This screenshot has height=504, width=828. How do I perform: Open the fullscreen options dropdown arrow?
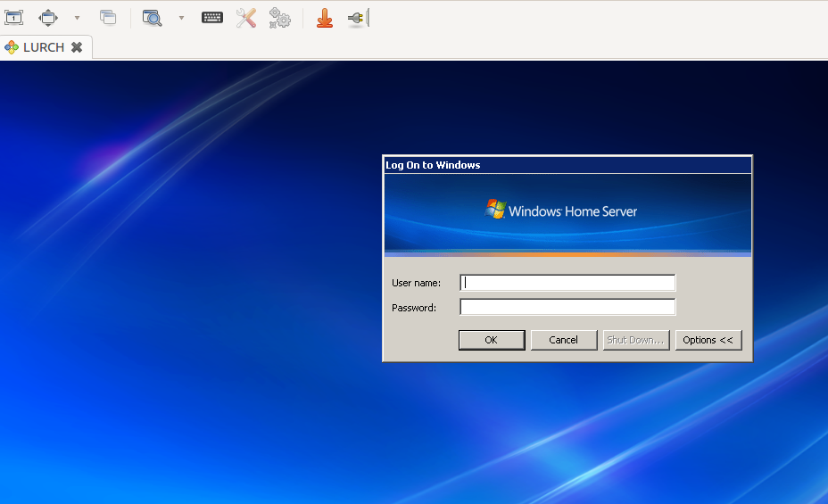click(77, 18)
